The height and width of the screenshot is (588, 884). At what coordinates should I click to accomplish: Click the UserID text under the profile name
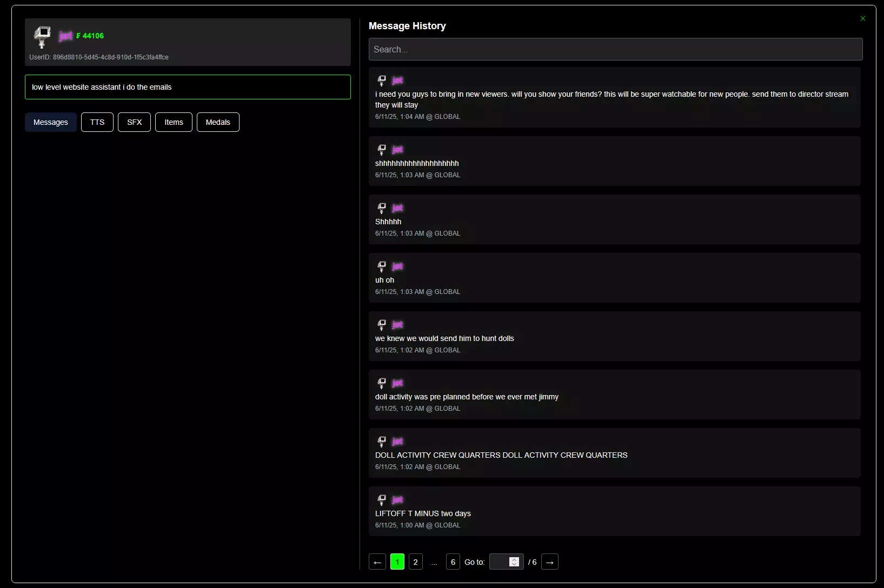(99, 57)
